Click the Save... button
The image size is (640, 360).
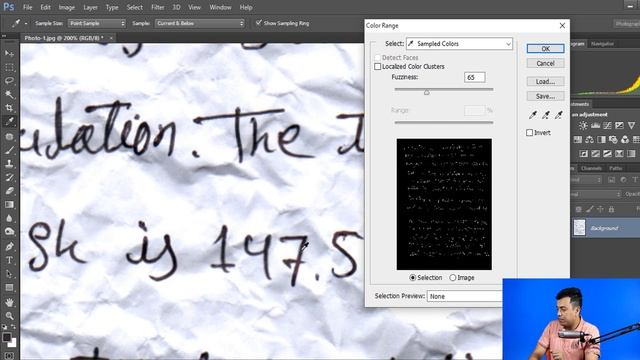coord(545,96)
